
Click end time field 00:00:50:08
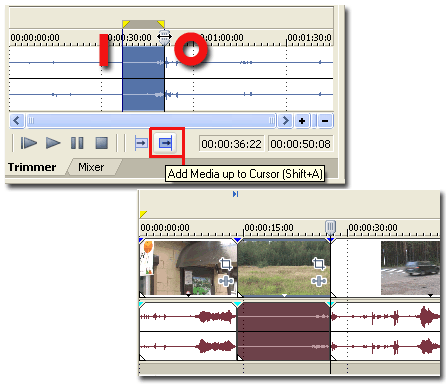(300, 144)
